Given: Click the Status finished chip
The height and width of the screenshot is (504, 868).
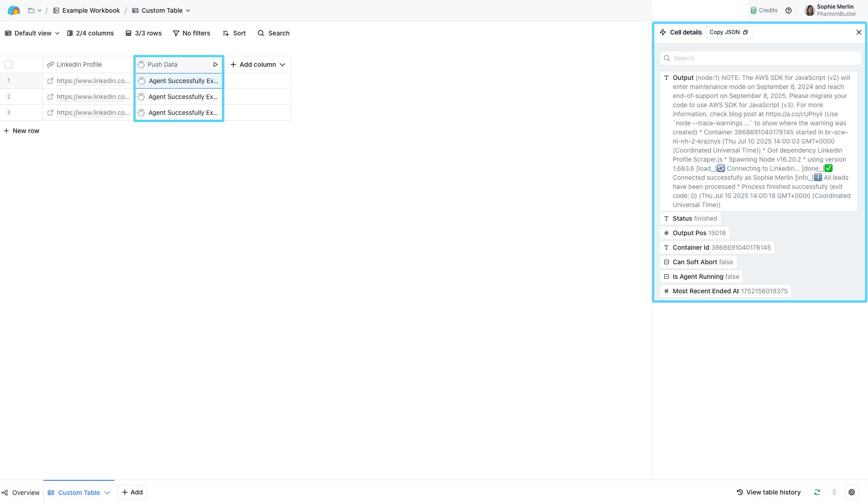Looking at the screenshot, I should coord(690,218).
